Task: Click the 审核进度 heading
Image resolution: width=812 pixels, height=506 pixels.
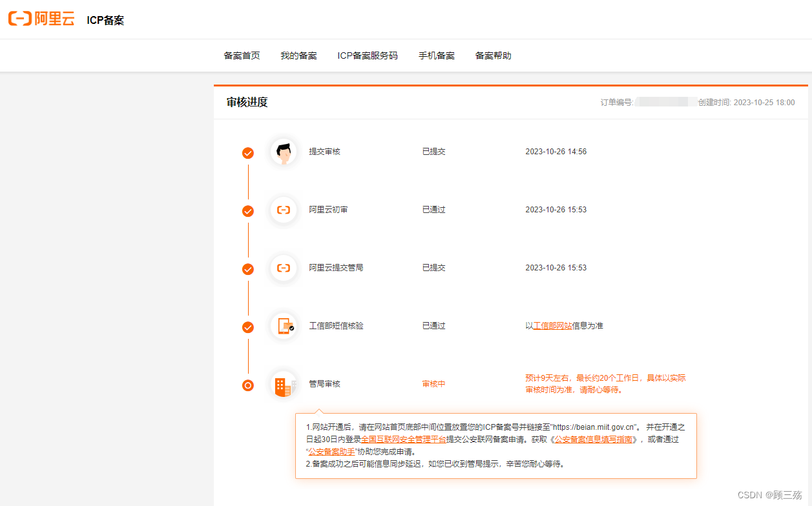Action: click(247, 103)
